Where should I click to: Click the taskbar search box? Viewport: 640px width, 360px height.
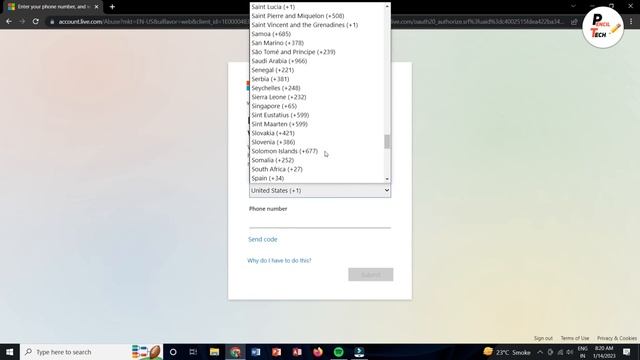pyautogui.click(x=91, y=352)
